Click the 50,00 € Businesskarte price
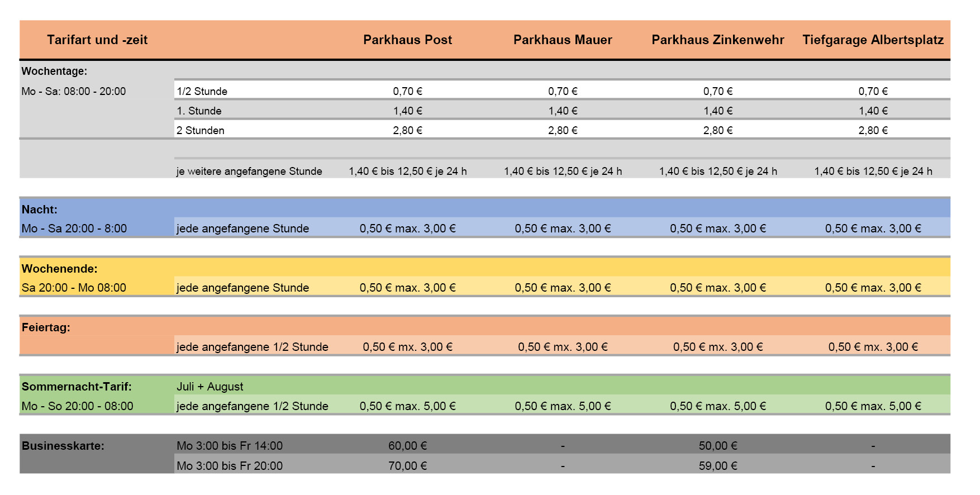This screenshot has width=980, height=495. coord(718,446)
